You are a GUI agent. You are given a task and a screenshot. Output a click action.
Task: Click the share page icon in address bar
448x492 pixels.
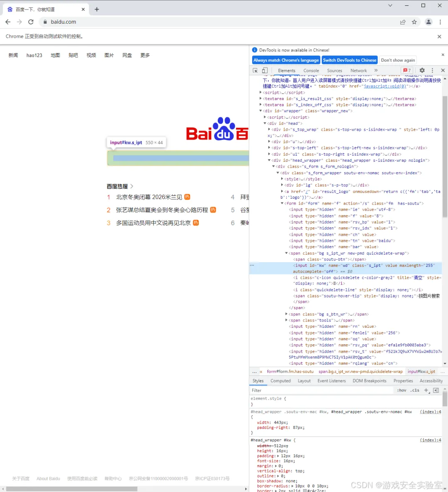pyautogui.click(x=402, y=22)
